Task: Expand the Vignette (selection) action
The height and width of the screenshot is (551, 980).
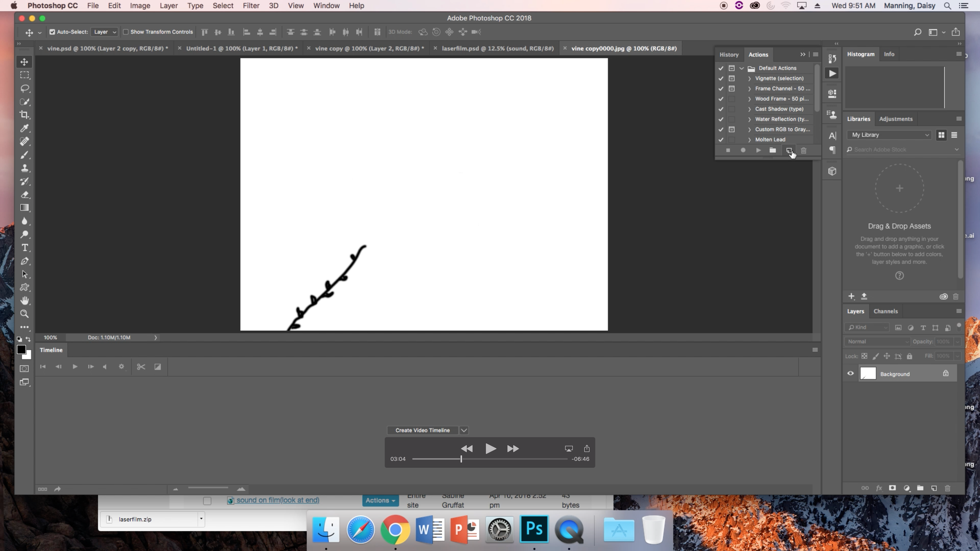Action: (x=749, y=78)
